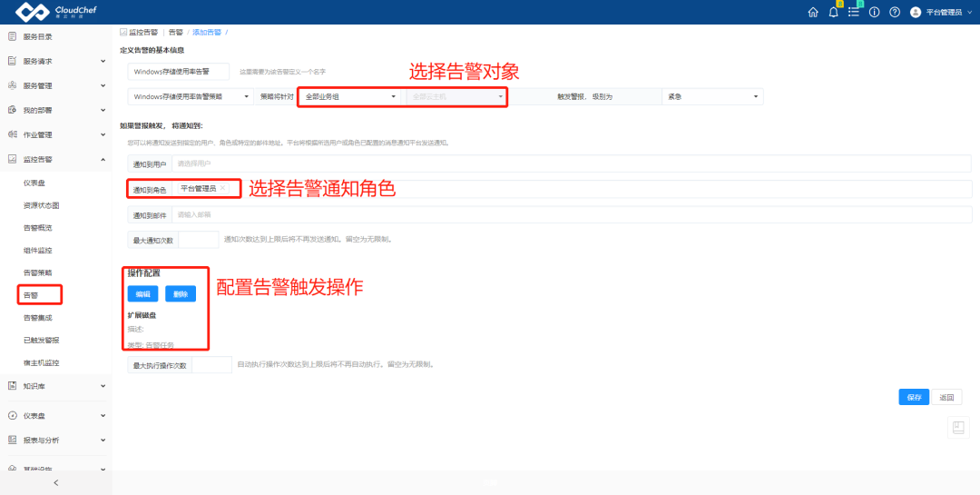Image resolution: width=980 pixels, height=495 pixels.
Task: Click the alert name field Windows存储使用率告警
Action: pyautogui.click(x=179, y=72)
